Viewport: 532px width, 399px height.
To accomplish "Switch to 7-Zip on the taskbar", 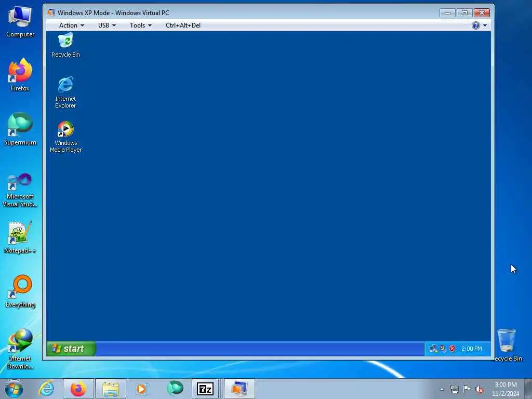I will [205, 389].
